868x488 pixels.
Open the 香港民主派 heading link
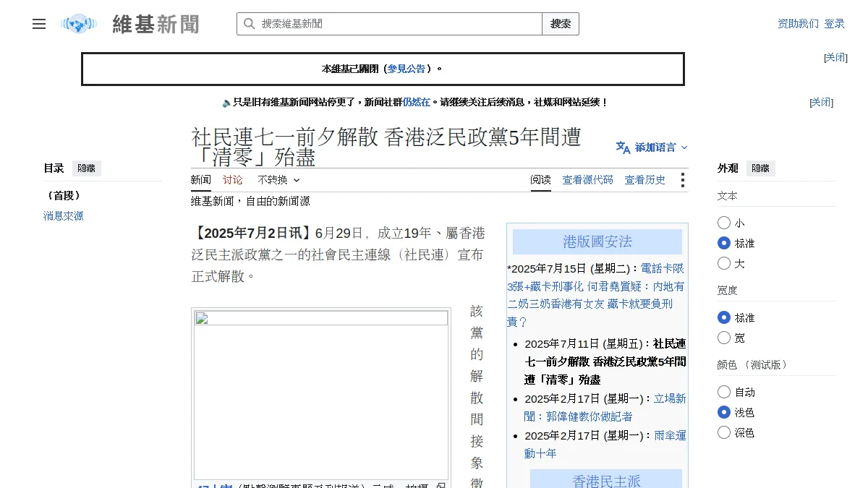pyautogui.click(x=606, y=481)
